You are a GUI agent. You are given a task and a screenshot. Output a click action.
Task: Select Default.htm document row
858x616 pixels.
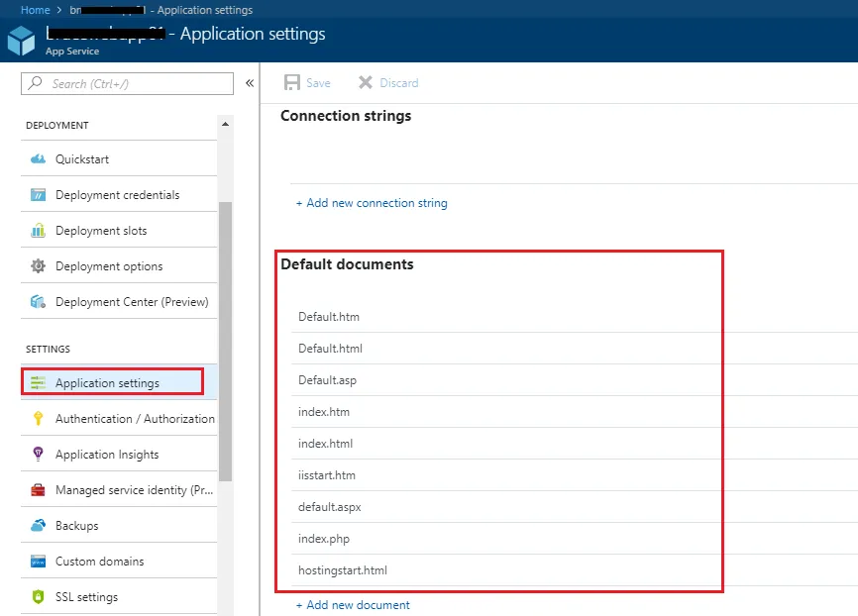(x=575, y=317)
